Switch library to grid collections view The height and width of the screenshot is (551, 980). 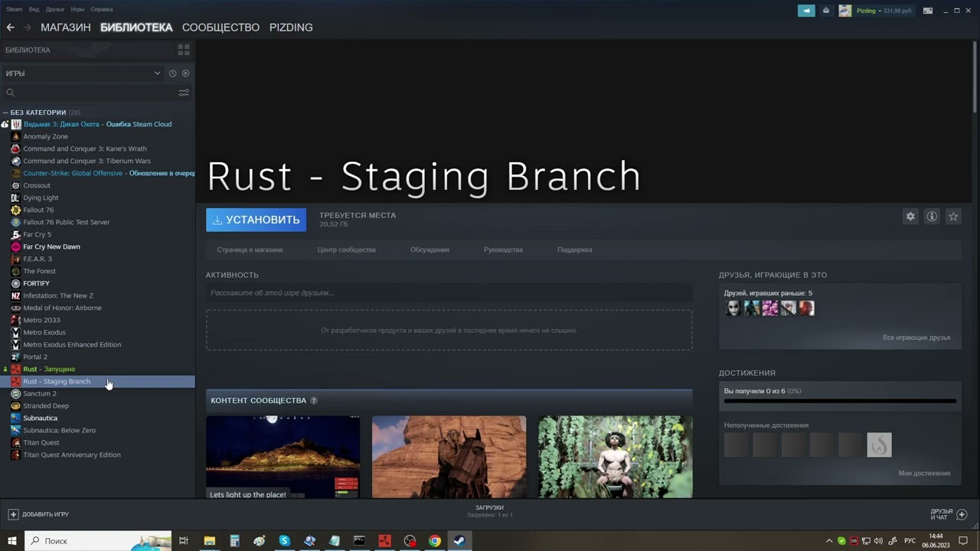pyautogui.click(x=184, y=50)
